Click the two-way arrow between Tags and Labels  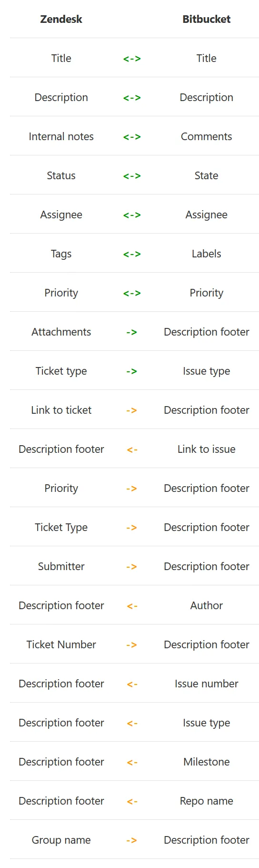click(x=132, y=254)
